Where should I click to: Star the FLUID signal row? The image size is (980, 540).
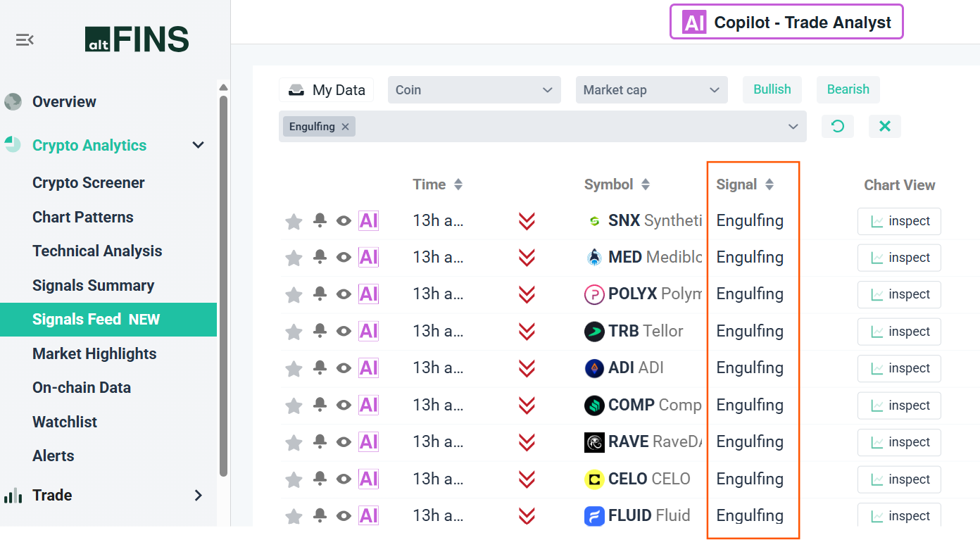(x=294, y=515)
